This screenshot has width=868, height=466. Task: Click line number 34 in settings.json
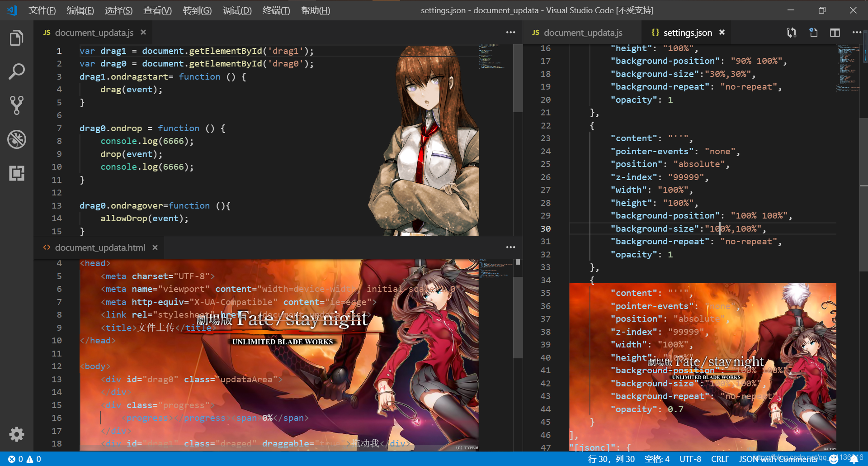(x=546, y=280)
